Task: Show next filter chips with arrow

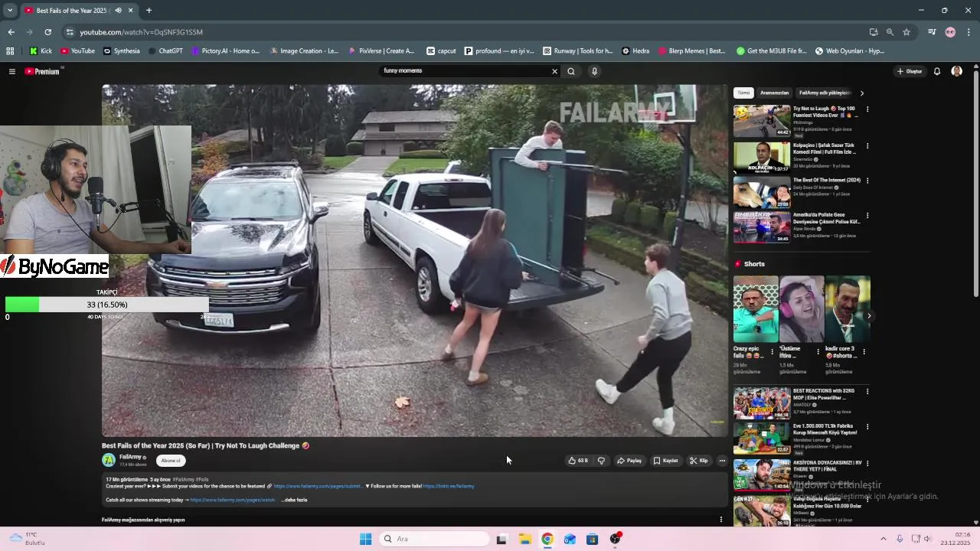Action: (862, 93)
